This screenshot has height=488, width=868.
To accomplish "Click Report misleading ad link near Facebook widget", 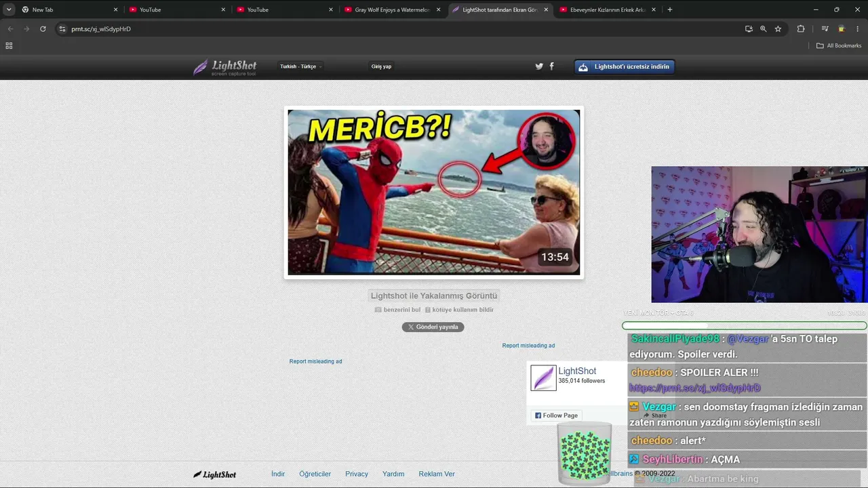I will coord(528,346).
